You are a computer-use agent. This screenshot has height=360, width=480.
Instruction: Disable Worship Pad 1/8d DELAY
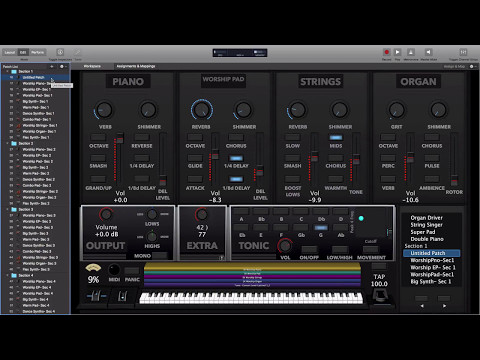[236, 179]
